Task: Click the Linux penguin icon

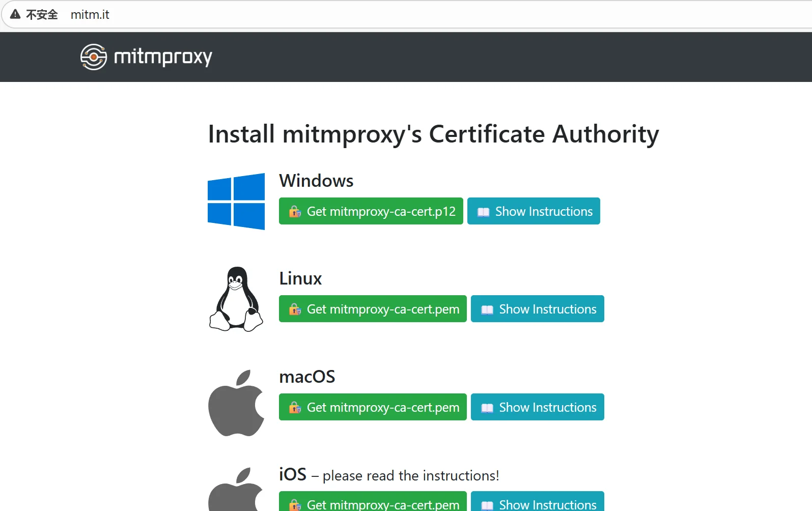Action: [236, 299]
